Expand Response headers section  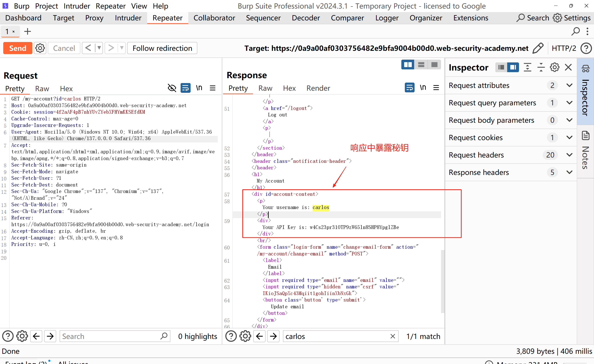(569, 172)
